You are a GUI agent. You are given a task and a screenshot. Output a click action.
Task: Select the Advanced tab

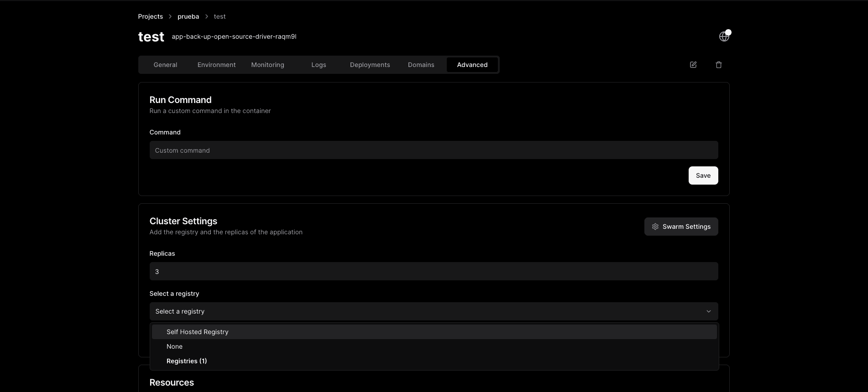pyautogui.click(x=472, y=65)
